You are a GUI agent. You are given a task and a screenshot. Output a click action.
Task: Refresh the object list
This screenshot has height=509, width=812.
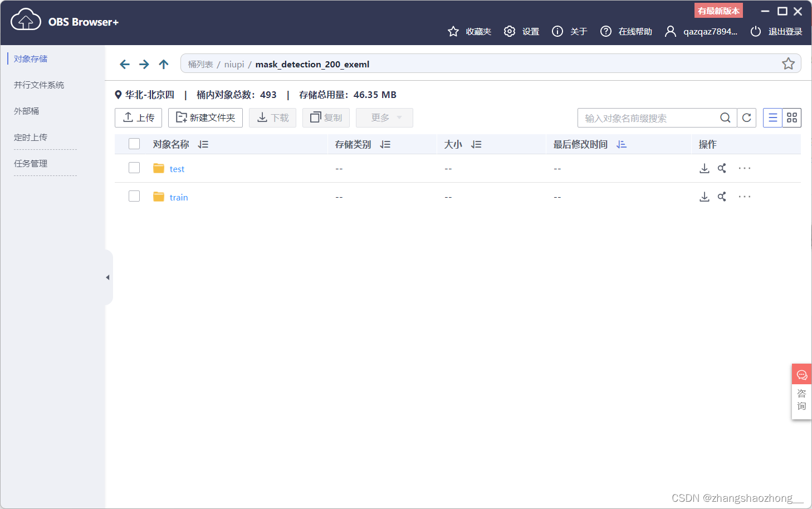click(x=747, y=118)
